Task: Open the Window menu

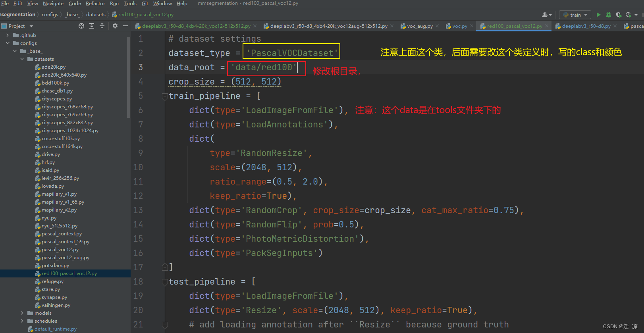Action: pos(162,4)
